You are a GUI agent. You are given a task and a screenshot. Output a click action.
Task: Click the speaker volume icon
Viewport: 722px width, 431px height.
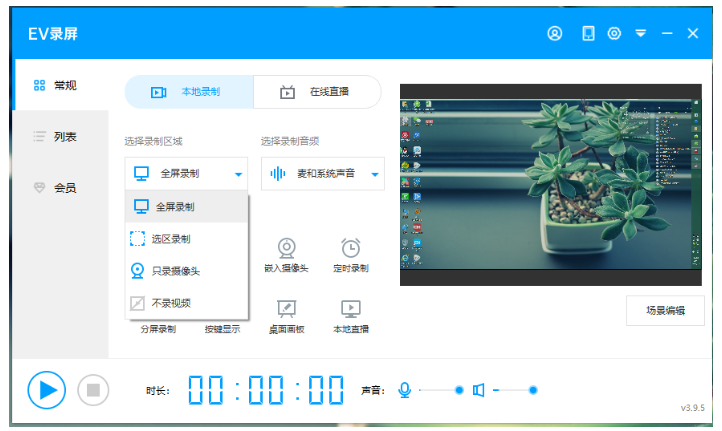tap(479, 390)
